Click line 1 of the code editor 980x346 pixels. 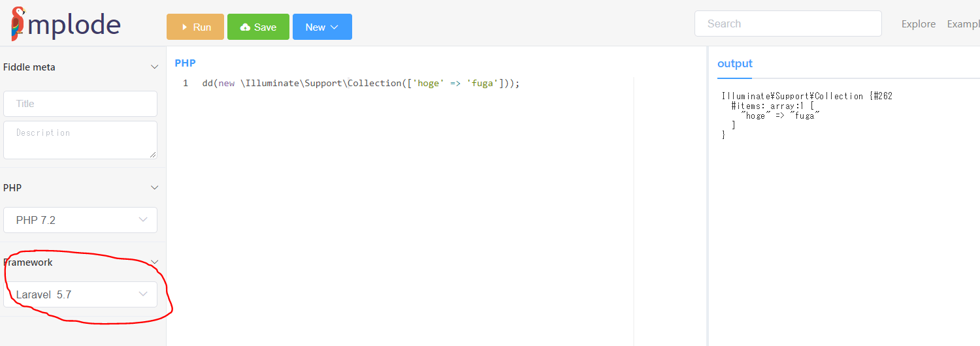click(x=361, y=84)
